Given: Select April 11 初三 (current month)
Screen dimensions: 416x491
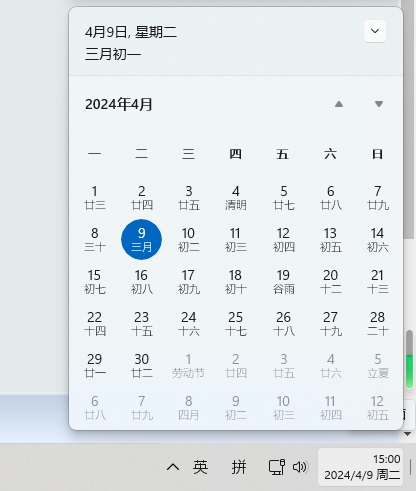Looking at the screenshot, I should [236, 240].
